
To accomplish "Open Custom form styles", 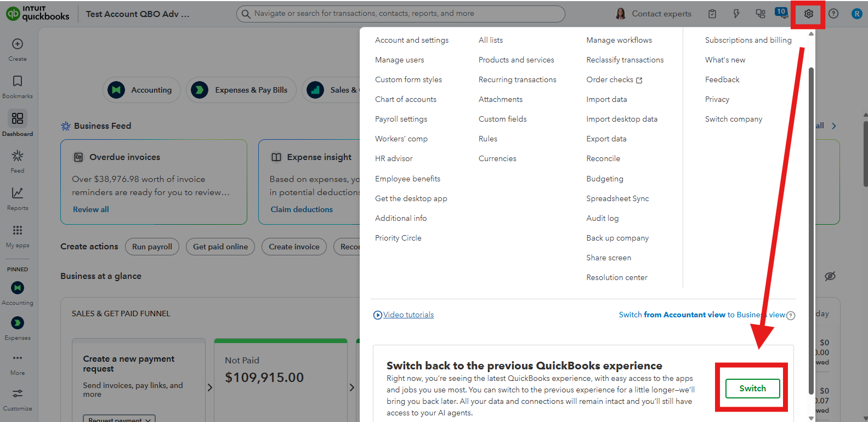I will pyautogui.click(x=409, y=79).
